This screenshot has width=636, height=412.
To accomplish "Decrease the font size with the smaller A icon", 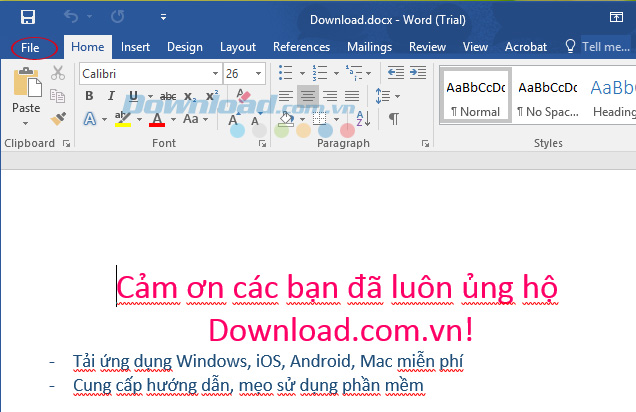I will click(256, 120).
